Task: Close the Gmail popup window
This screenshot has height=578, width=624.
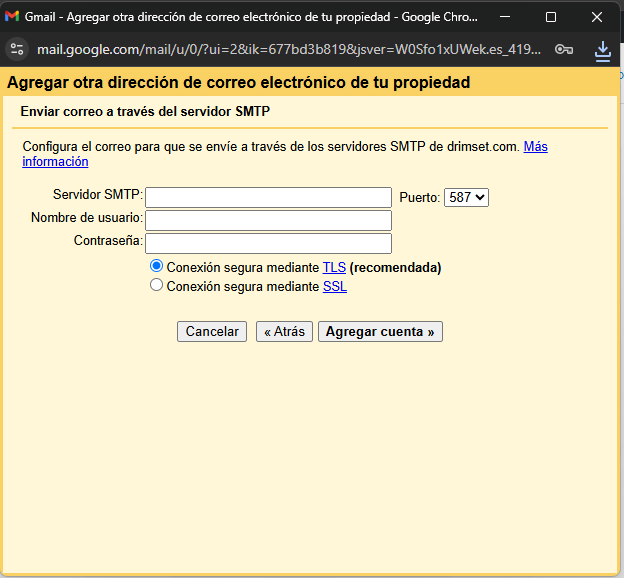Action: click(x=597, y=17)
